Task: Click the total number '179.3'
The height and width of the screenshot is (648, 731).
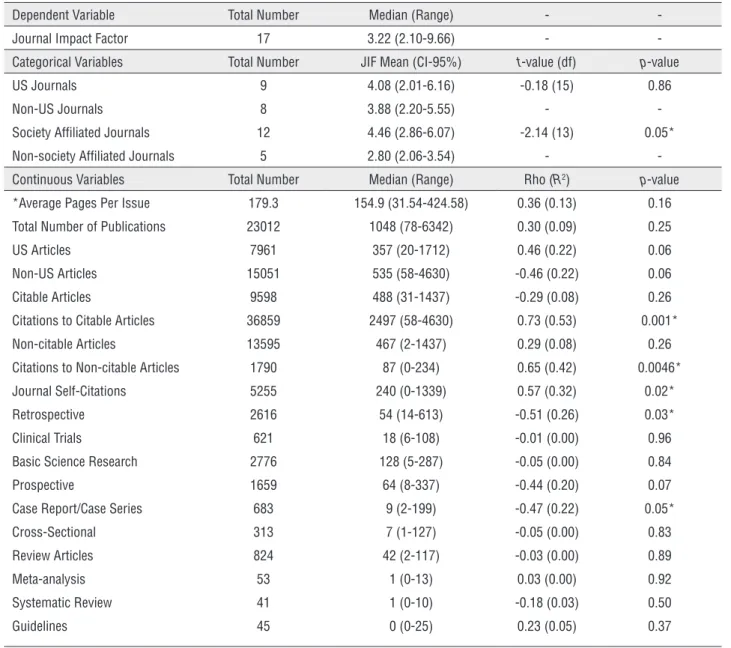Action: click(x=263, y=203)
